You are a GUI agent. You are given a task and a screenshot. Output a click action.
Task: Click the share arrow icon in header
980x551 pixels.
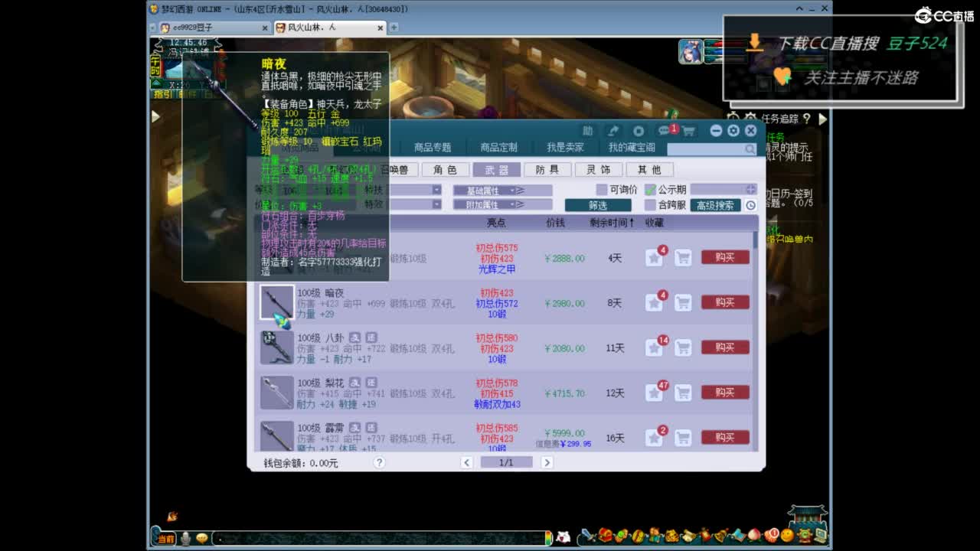click(x=612, y=131)
